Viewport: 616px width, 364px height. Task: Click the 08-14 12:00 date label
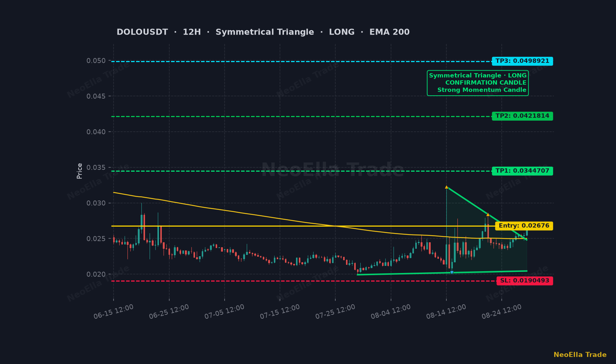446,312
